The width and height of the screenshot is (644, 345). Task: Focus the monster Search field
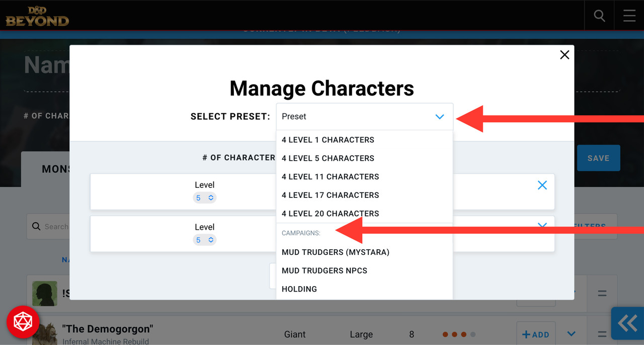coord(48,227)
